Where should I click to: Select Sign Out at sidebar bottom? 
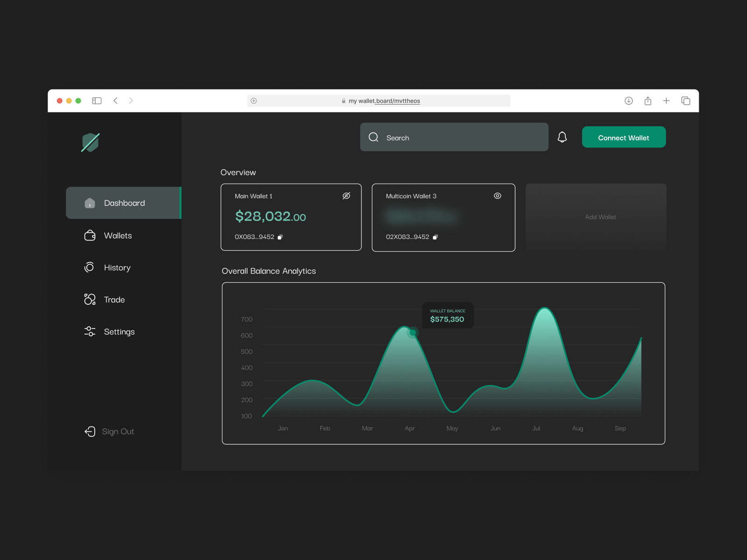click(117, 431)
